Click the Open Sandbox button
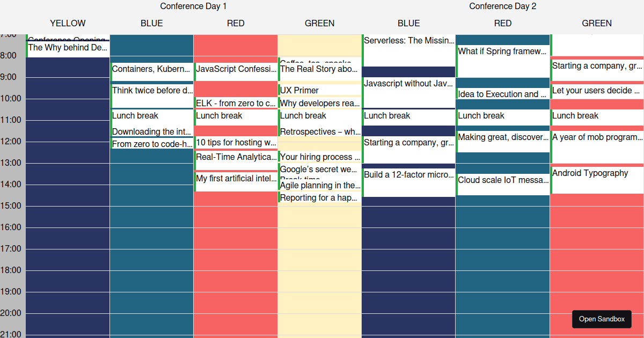 602,319
